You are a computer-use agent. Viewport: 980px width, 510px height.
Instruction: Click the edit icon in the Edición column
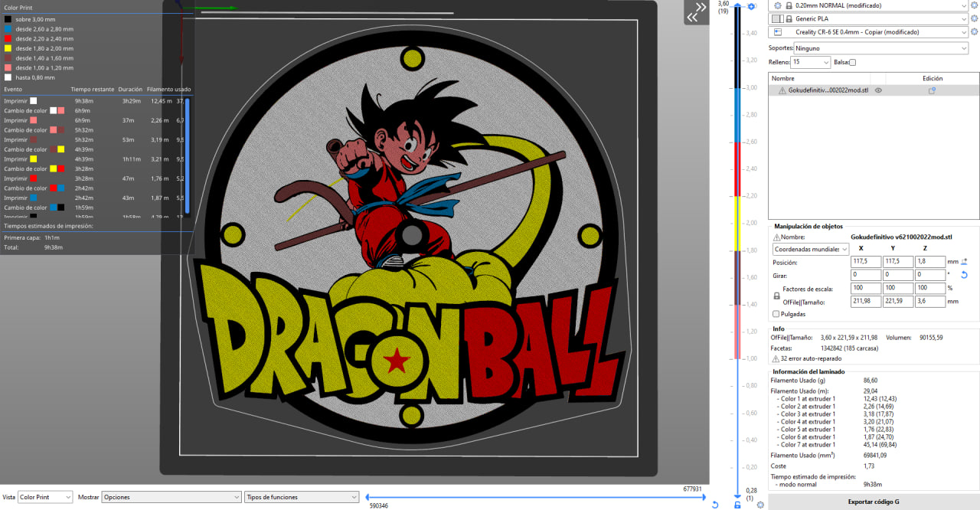pos(933,90)
